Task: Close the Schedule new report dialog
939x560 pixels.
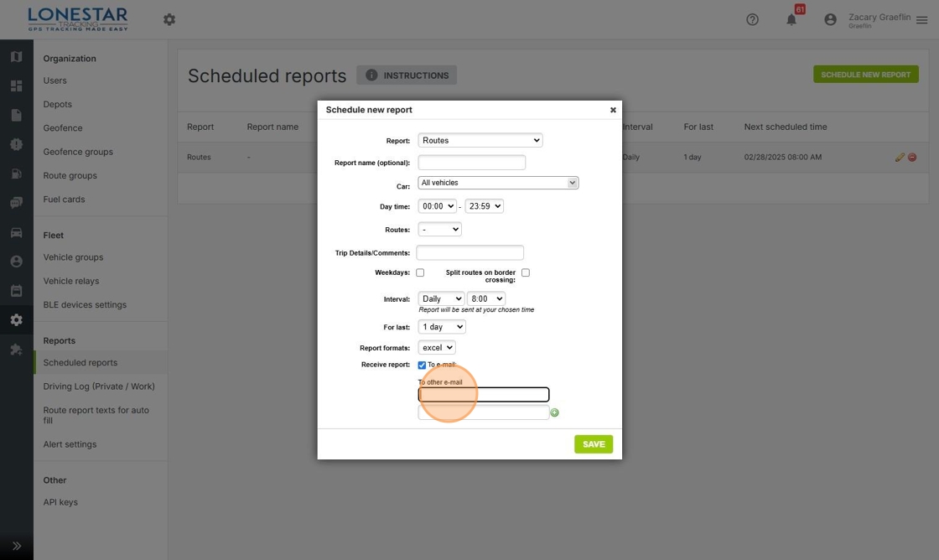Action: [613, 110]
